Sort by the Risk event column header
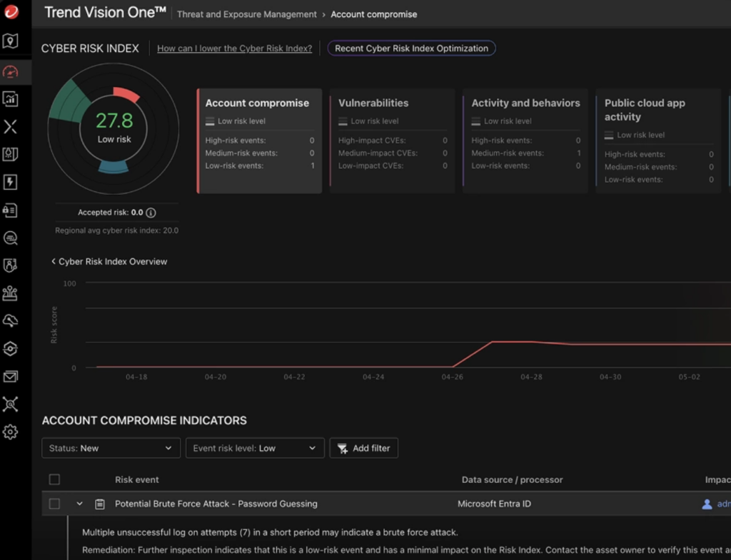This screenshot has height=560, width=731. 136,480
